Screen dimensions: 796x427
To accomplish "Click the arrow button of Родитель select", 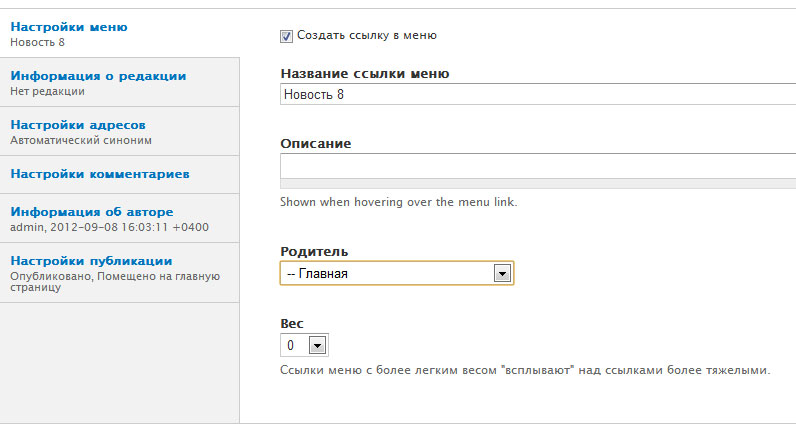I will coord(502,274).
